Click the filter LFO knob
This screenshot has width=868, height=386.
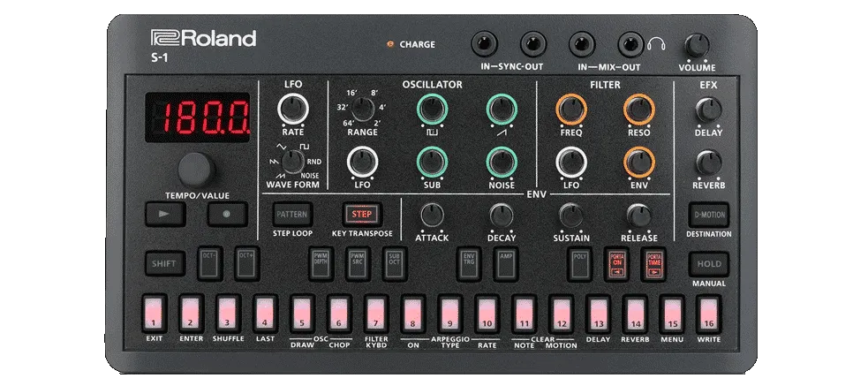click(x=570, y=163)
